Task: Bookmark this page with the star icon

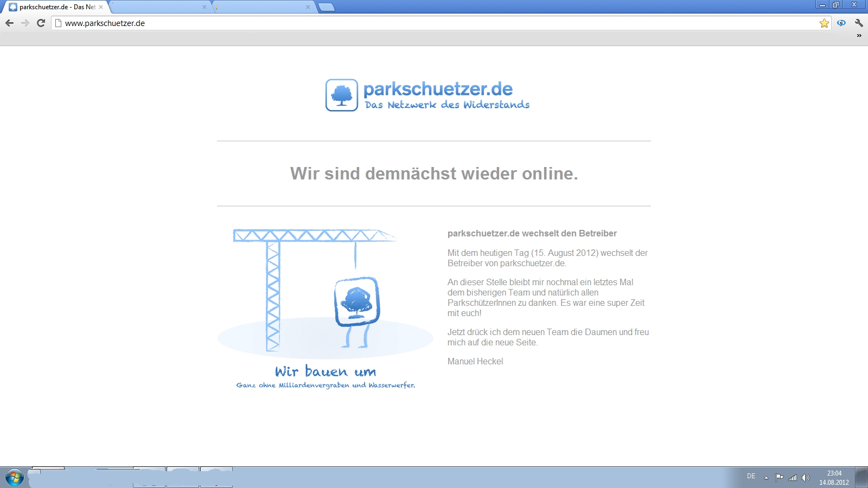Action: [824, 23]
